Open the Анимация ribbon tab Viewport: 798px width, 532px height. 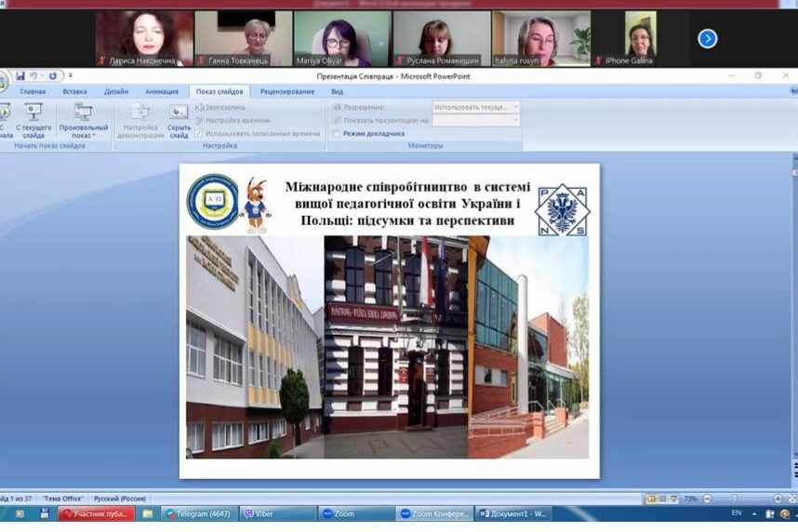point(161,91)
